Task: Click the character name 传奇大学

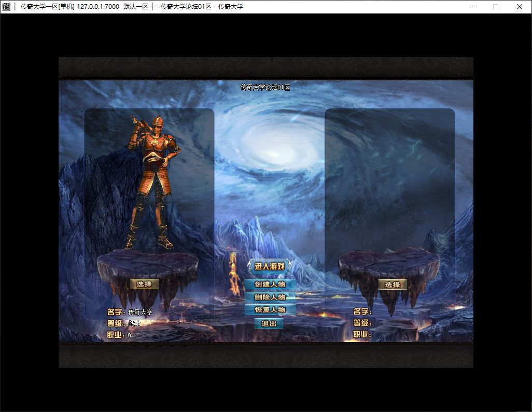Action: (x=141, y=312)
